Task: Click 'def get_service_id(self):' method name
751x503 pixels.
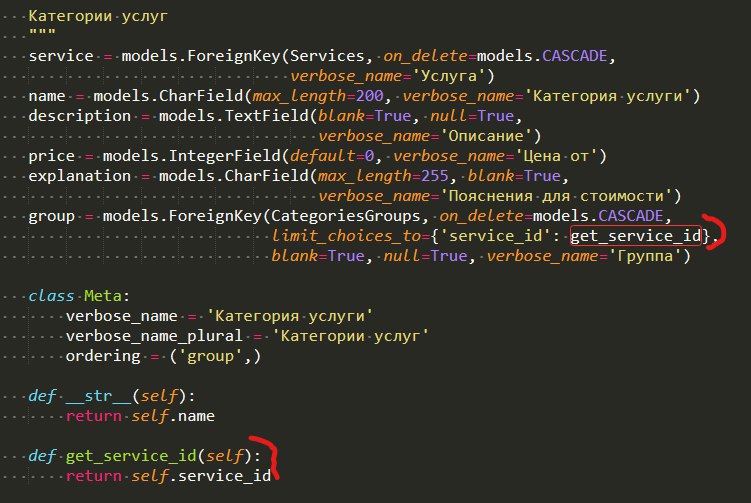Action: (x=131, y=456)
